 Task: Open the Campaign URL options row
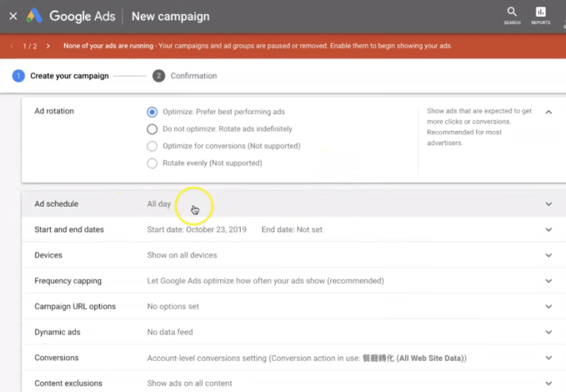[x=283, y=306]
